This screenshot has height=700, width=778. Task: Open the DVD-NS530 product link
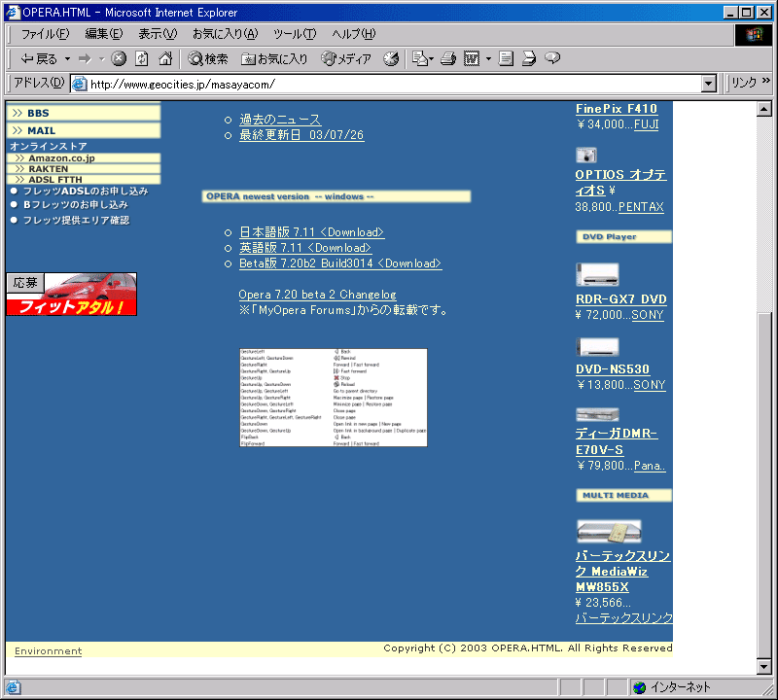pyautogui.click(x=613, y=369)
